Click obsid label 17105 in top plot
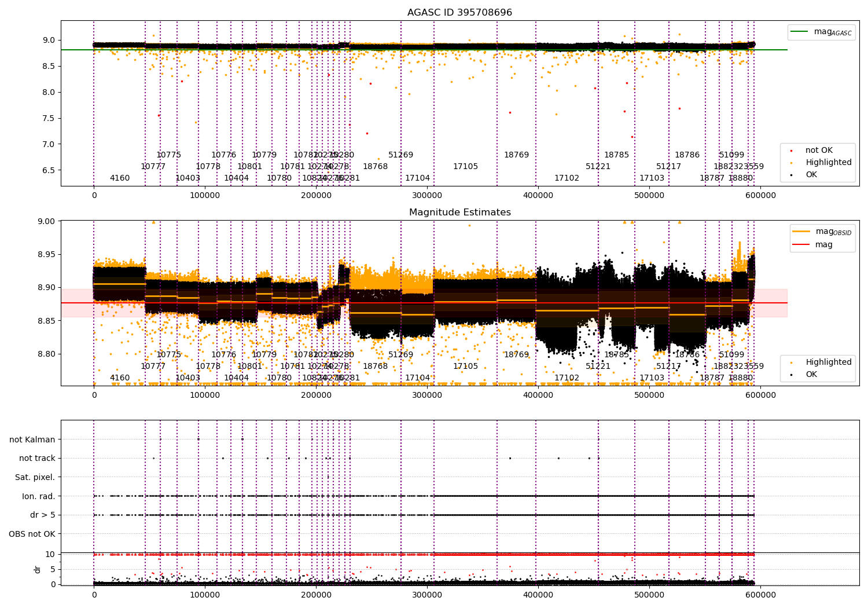868x608 pixels. pos(466,167)
